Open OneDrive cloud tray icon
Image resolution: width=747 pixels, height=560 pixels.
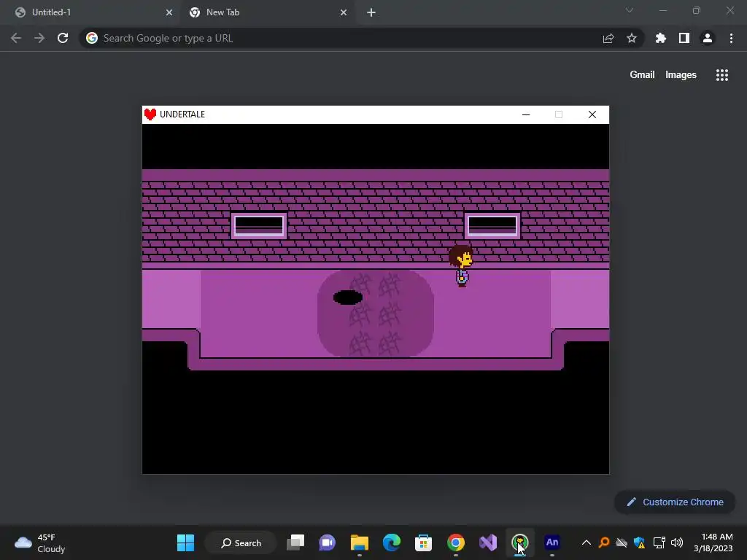[x=622, y=542]
